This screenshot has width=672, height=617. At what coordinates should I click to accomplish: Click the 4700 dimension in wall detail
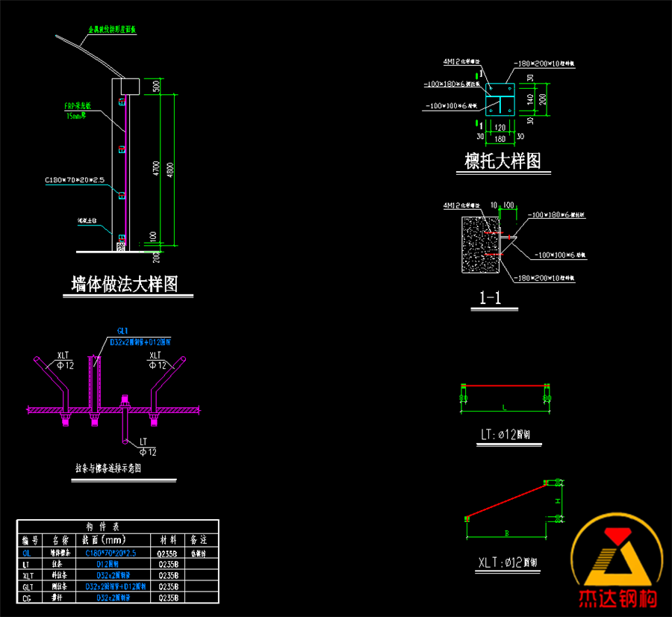(156, 168)
